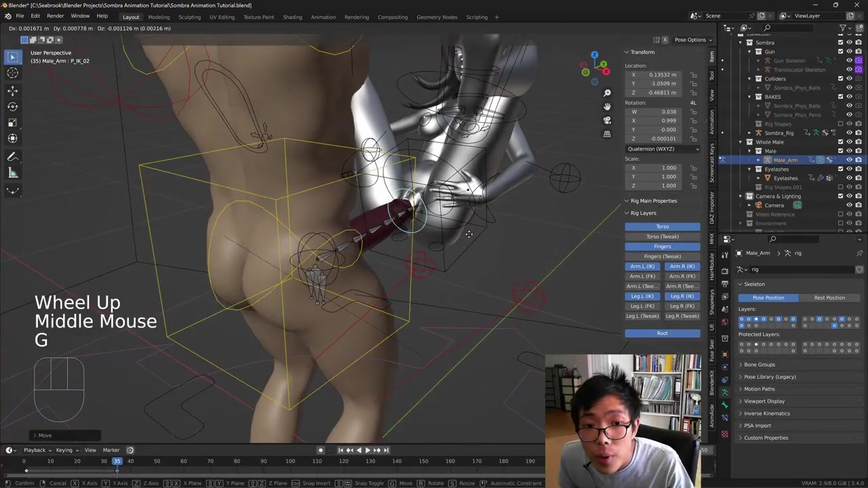Select the 3D Cursor tool
The image size is (868, 488).
(12, 73)
